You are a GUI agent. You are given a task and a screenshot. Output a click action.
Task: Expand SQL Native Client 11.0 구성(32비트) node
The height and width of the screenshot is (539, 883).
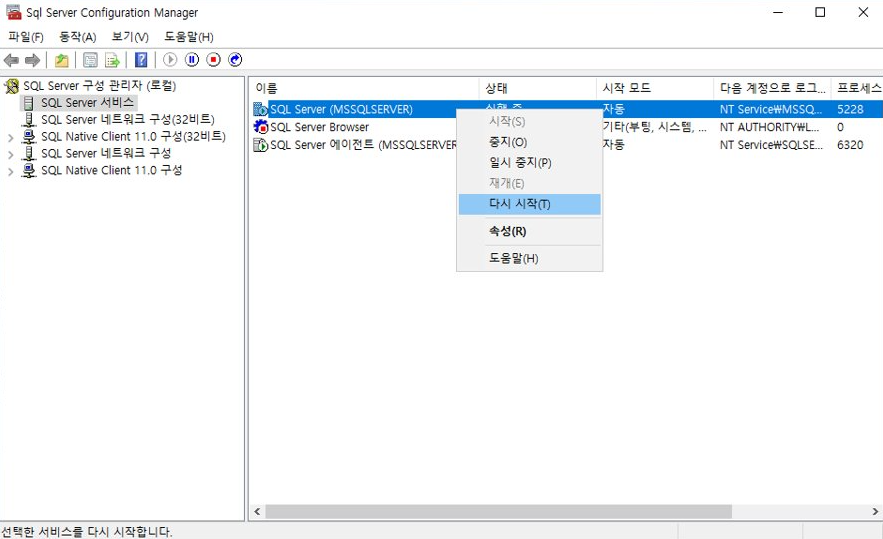[11, 137]
